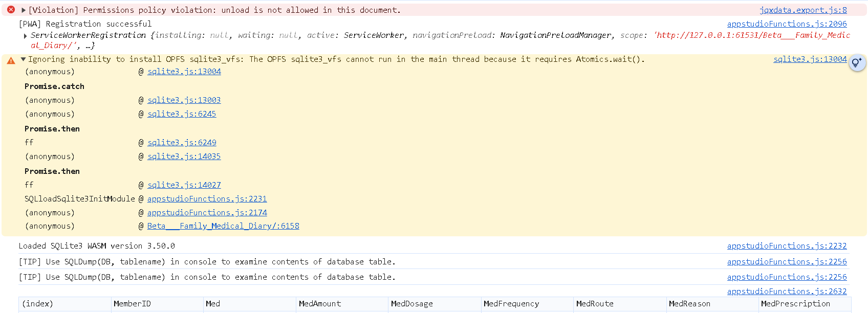Open Beta___Family_Medical_Diary/:6158 link
The height and width of the screenshot is (313, 868).
click(223, 226)
